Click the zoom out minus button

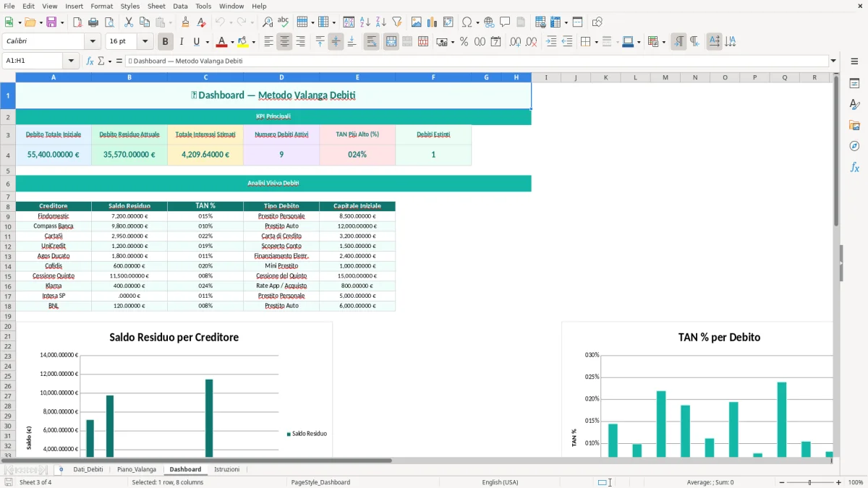tap(780, 482)
